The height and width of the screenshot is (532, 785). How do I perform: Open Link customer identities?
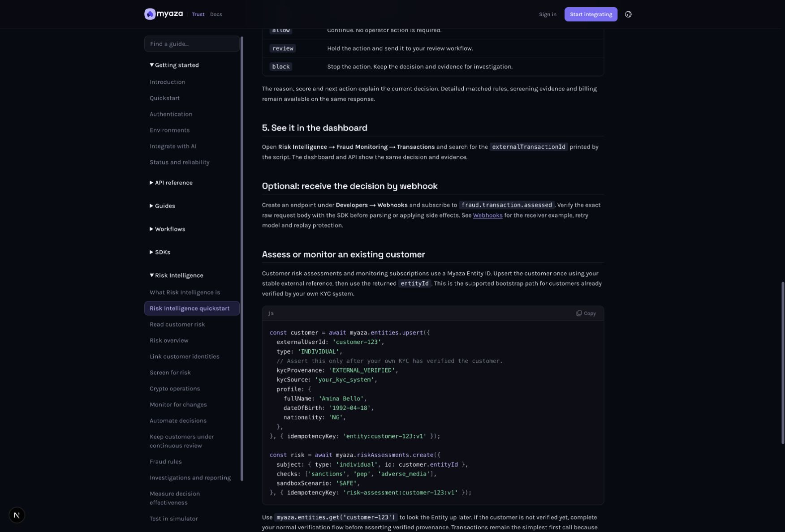(185, 357)
